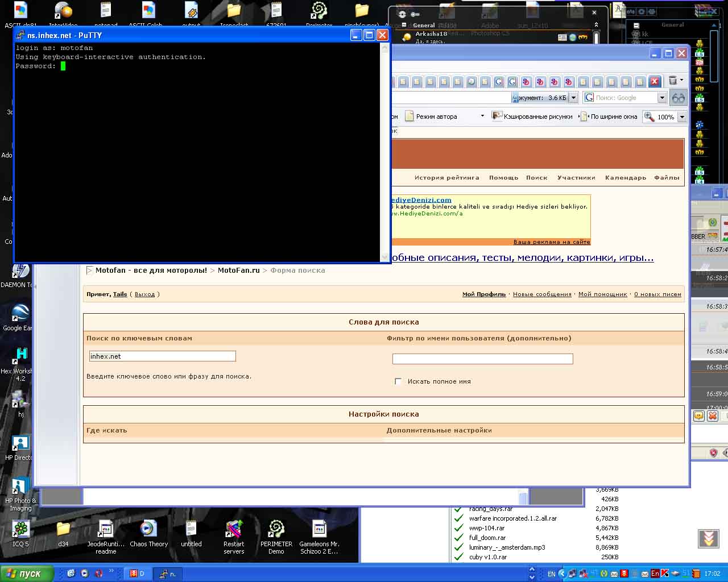Click the Opera quick launch icon
Image resolution: width=728 pixels, height=582 pixels.
pyautogui.click(x=98, y=573)
